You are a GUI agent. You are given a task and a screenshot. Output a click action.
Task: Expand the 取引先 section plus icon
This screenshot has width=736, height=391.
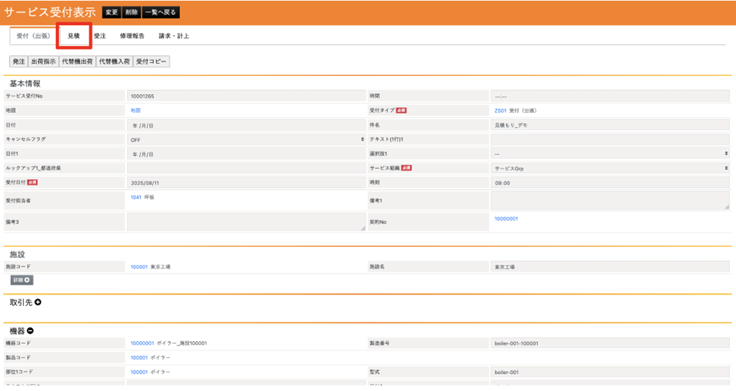tap(38, 302)
